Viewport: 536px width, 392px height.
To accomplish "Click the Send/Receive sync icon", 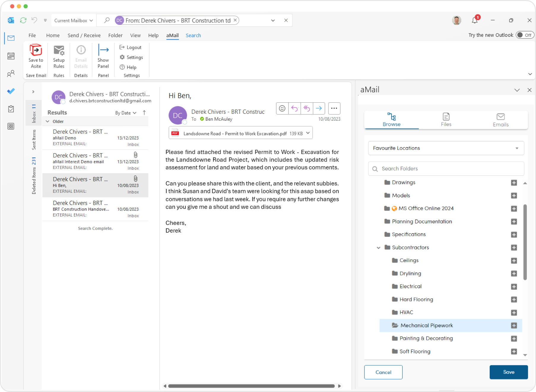I will click(x=23, y=20).
